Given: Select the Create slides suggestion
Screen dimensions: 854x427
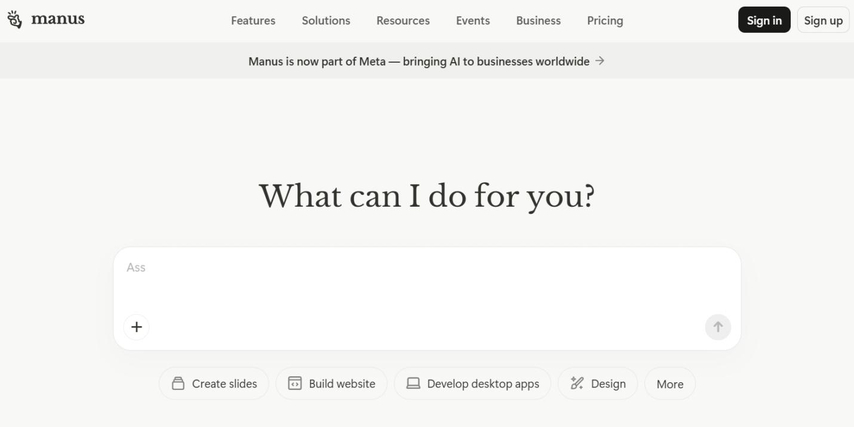Looking at the screenshot, I should point(214,383).
